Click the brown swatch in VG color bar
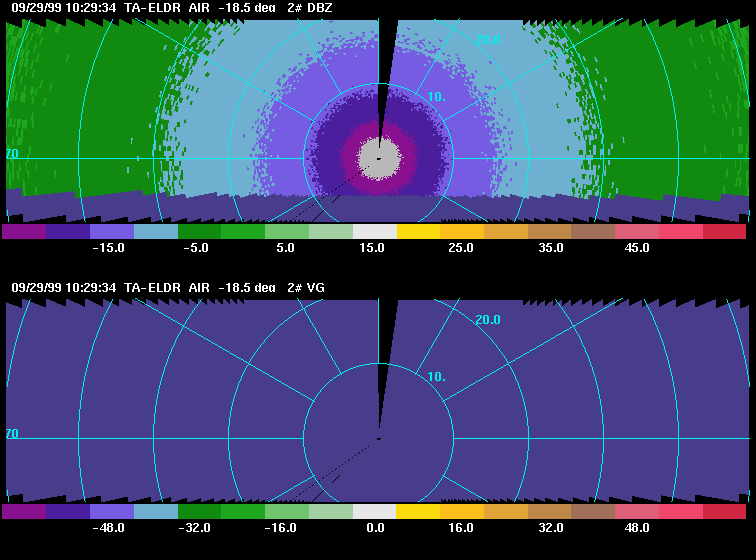 (593, 511)
